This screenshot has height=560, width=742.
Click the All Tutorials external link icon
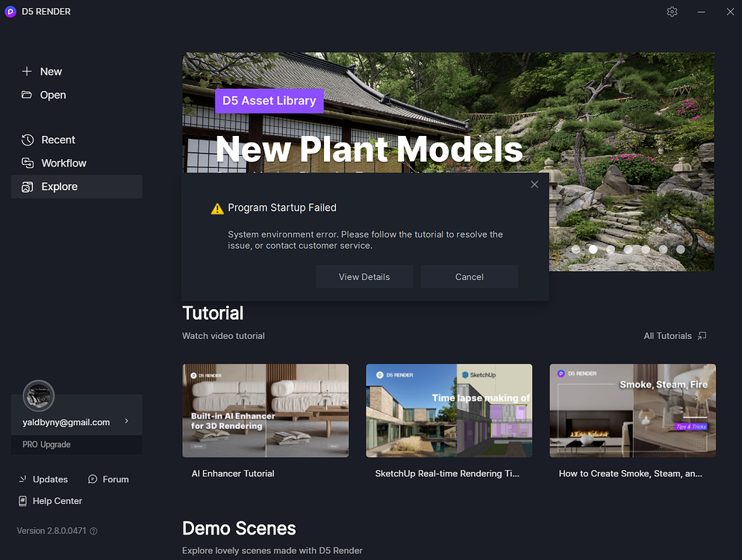(x=702, y=335)
